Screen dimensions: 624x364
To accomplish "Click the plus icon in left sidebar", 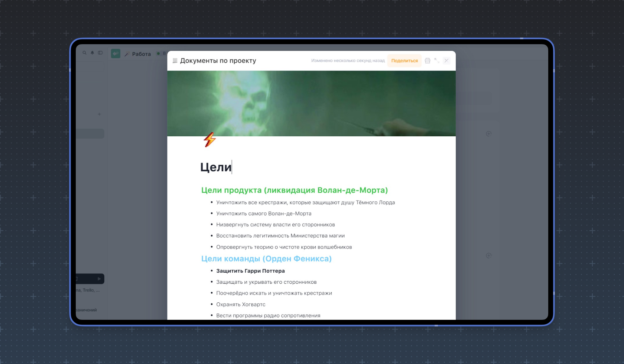I will tap(99, 114).
